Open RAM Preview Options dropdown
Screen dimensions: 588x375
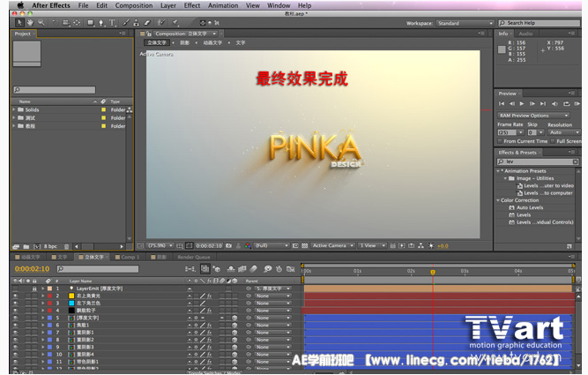coord(533,116)
